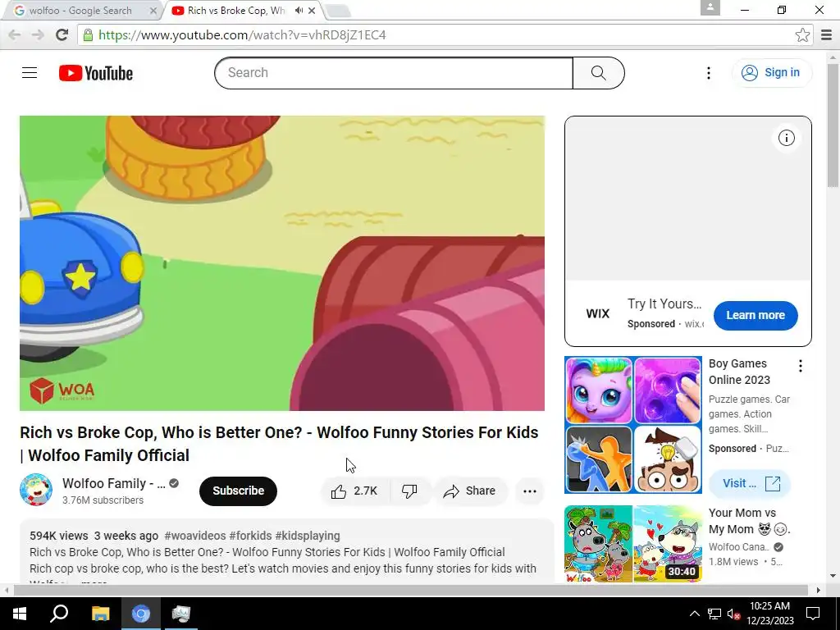Open YouTube settings three-dot menu
This screenshot has height=630, width=840.
pyautogui.click(x=708, y=73)
